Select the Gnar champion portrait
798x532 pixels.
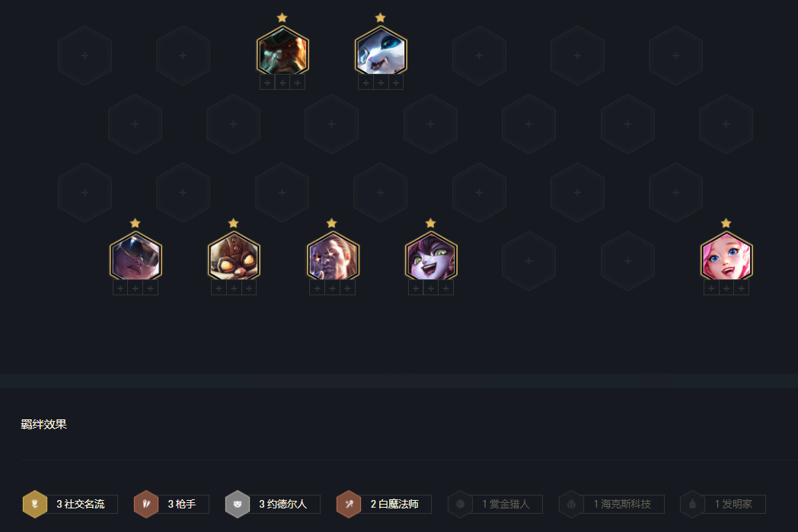pos(381,50)
